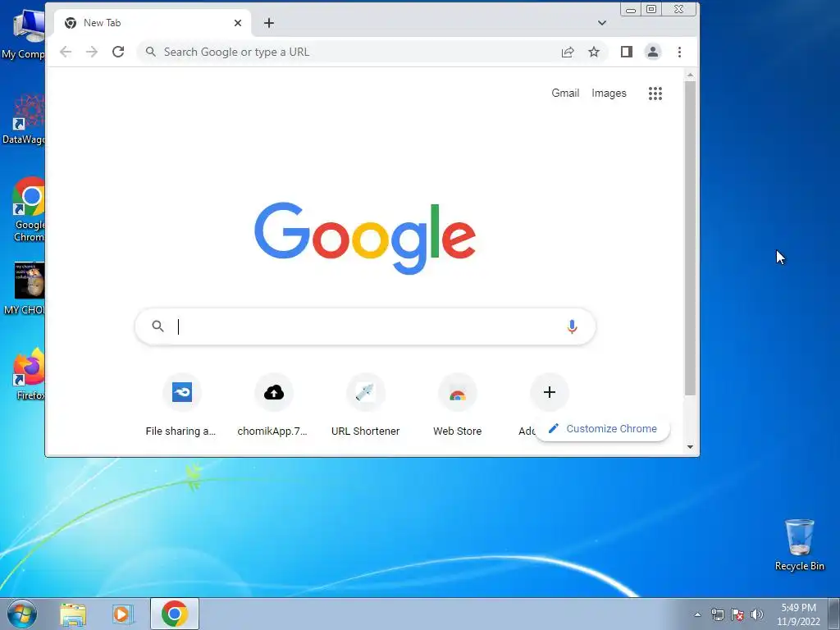Show hidden system tray icons
This screenshot has width=840, height=630.
(697, 614)
